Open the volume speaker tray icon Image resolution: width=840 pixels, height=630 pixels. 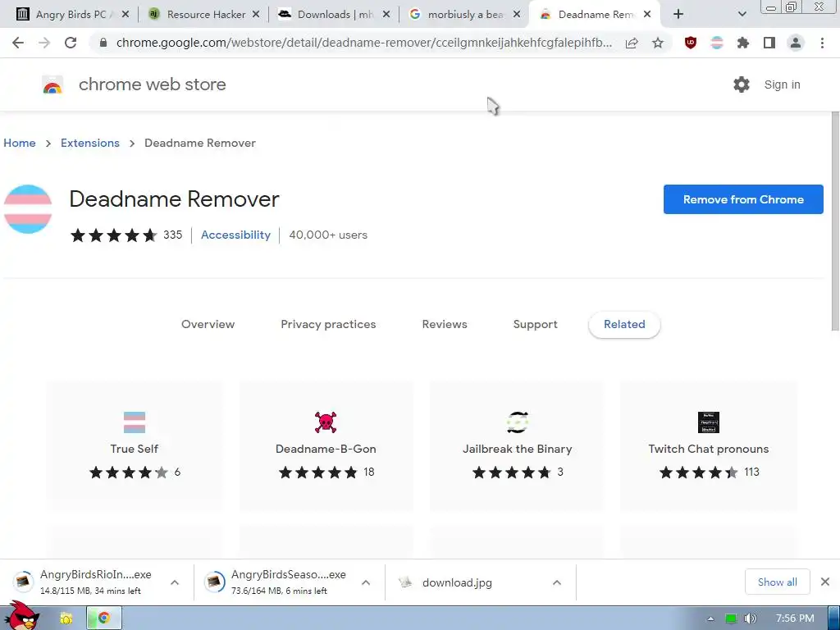pyautogui.click(x=751, y=619)
